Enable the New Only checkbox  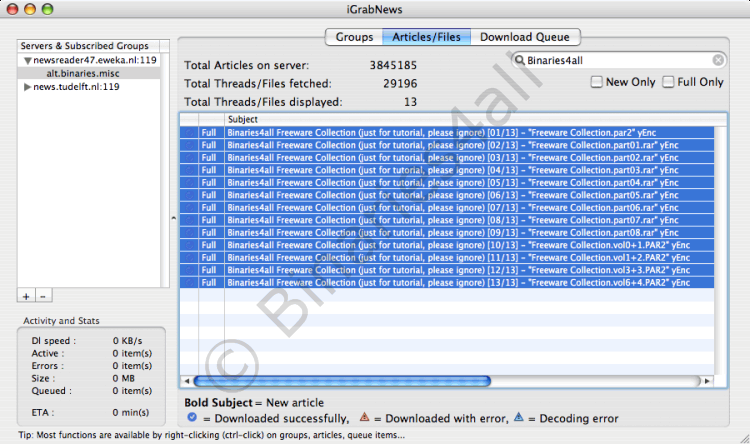[x=596, y=82]
